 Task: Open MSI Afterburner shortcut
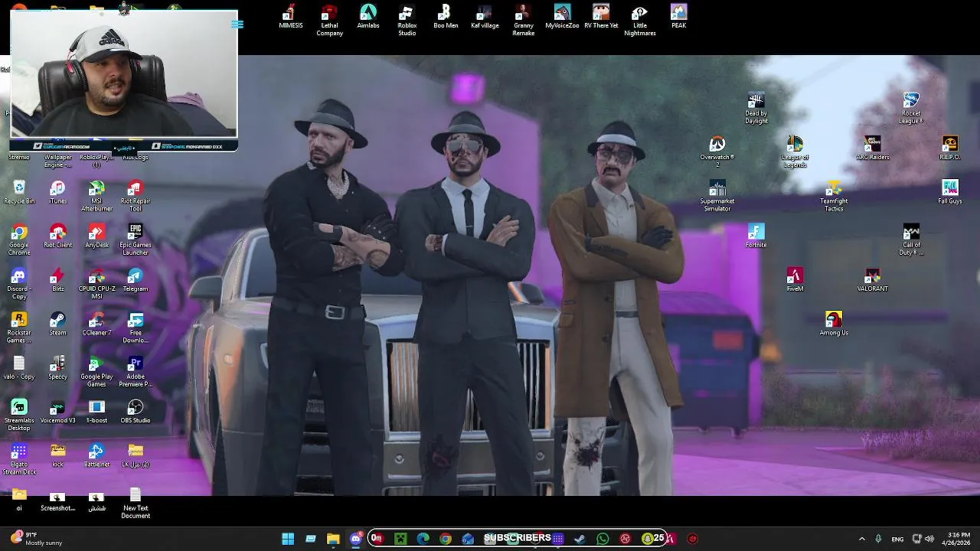click(x=96, y=196)
